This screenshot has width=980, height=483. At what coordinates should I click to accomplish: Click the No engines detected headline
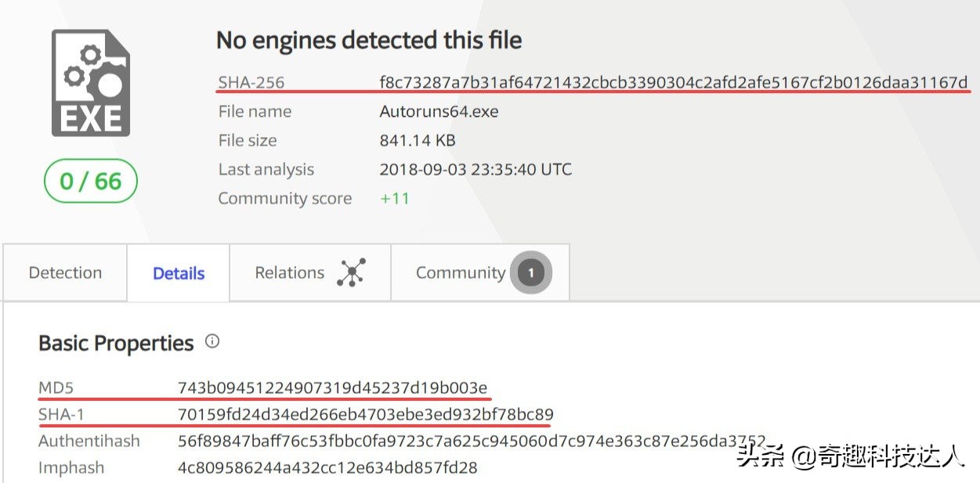click(369, 40)
